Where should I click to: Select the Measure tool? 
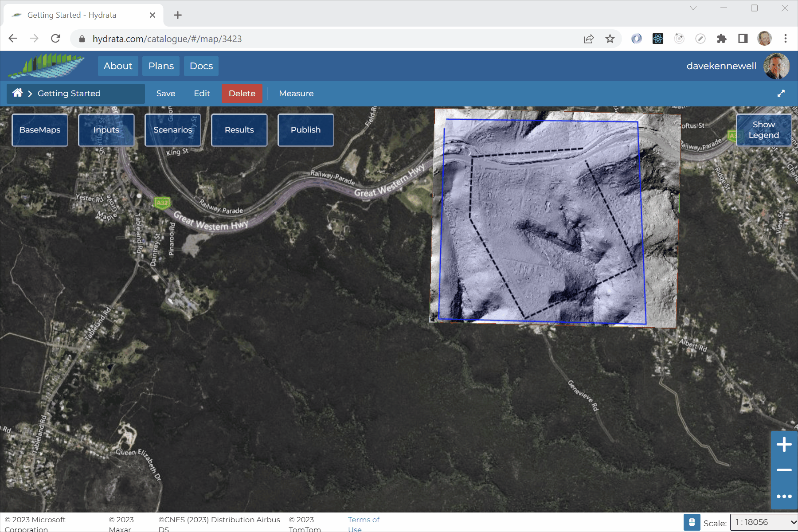tap(296, 94)
